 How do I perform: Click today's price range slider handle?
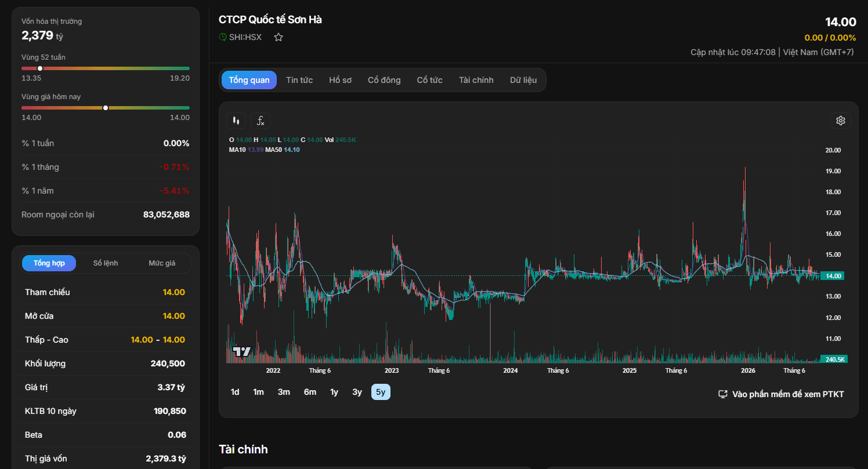click(x=106, y=108)
